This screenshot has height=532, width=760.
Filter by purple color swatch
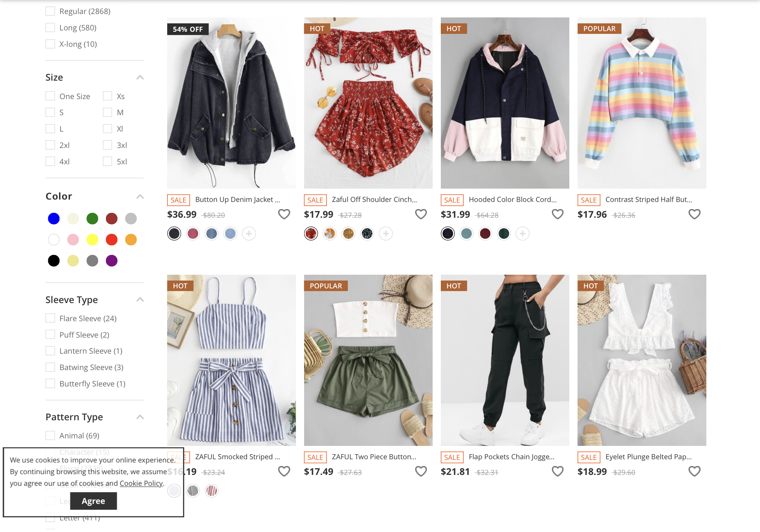click(x=112, y=261)
